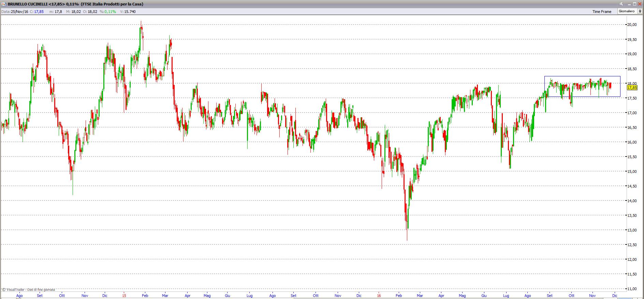Click the chart window icon beside BRUNELLO CUCINELLI
This screenshot has height=299, width=644.
coord(4,4)
